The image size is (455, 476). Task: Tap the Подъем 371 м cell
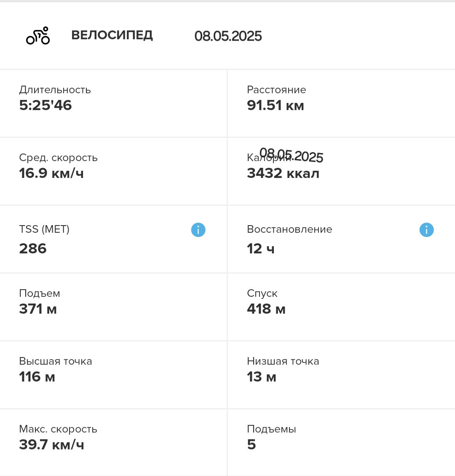(x=113, y=307)
